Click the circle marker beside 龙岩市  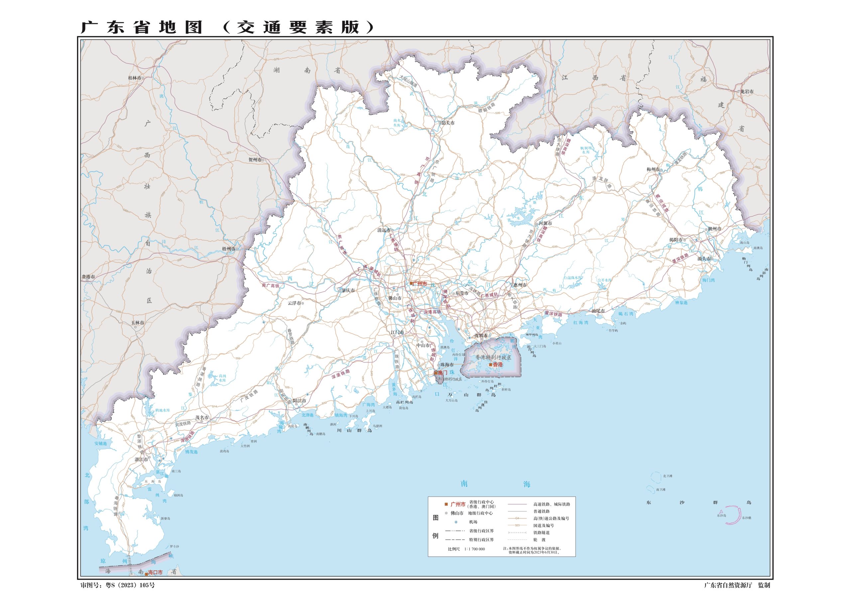pos(738,91)
